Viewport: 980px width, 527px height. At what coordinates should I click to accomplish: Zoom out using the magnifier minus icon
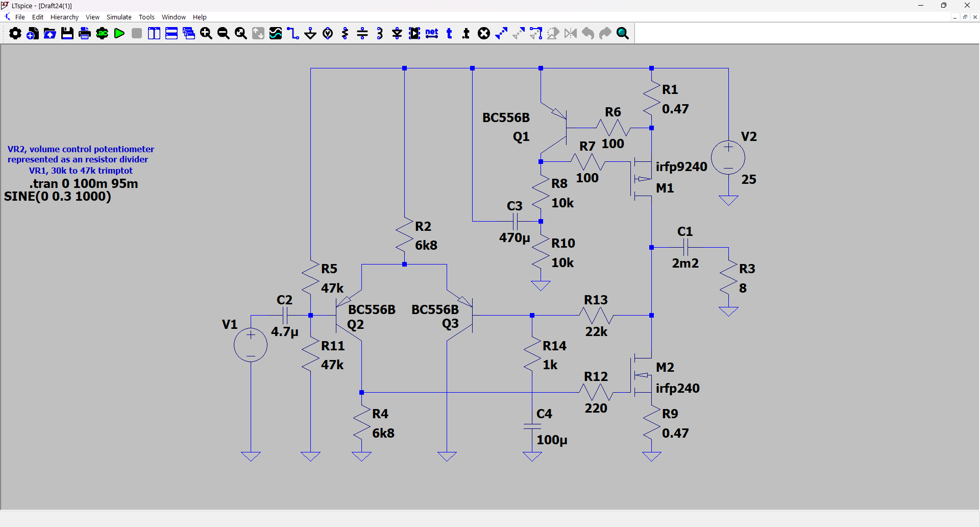(x=224, y=34)
